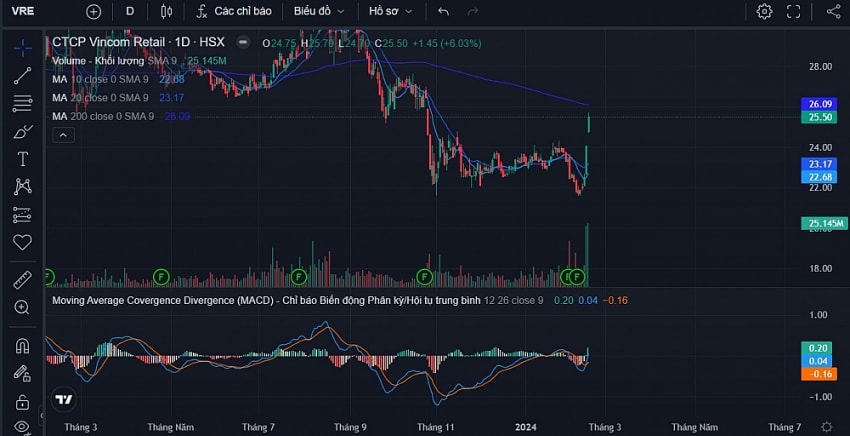Click the last green candlestick
This screenshot has width=850, height=436.
click(x=589, y=123)
